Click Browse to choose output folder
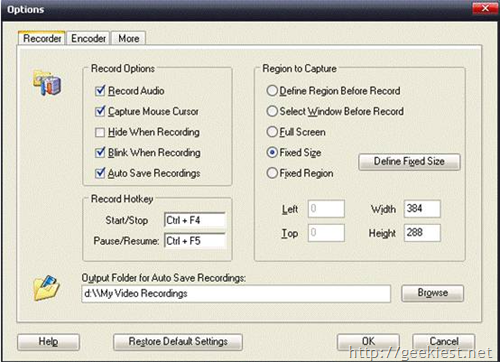The height and width of the screenshot is (362, 500). point(433,293)
